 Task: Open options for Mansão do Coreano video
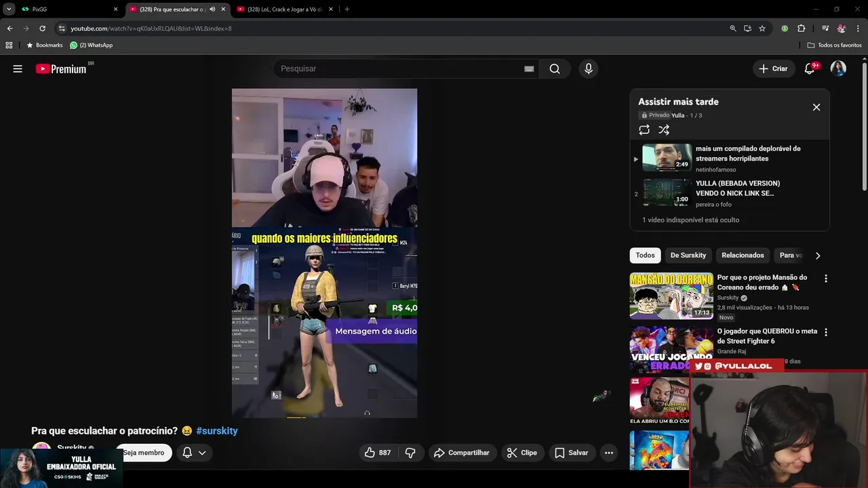point(825,279)
